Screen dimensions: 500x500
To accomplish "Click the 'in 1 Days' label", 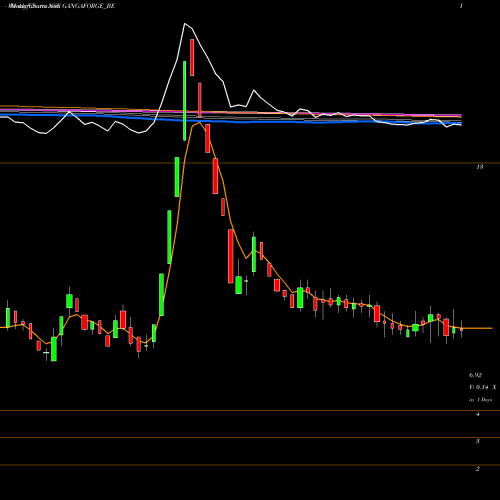I will point(480,400).
